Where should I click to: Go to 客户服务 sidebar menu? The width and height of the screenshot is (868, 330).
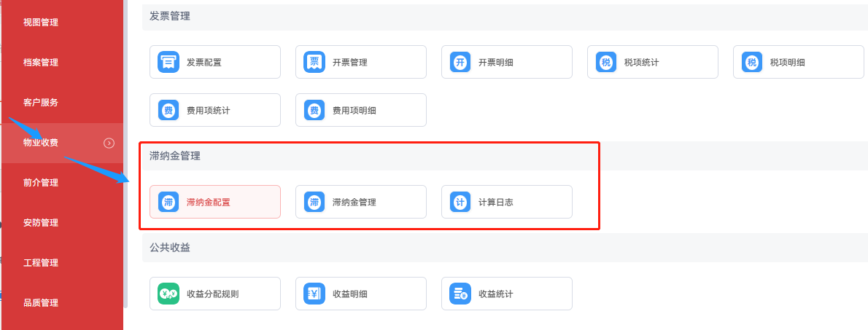click(41, 103)
